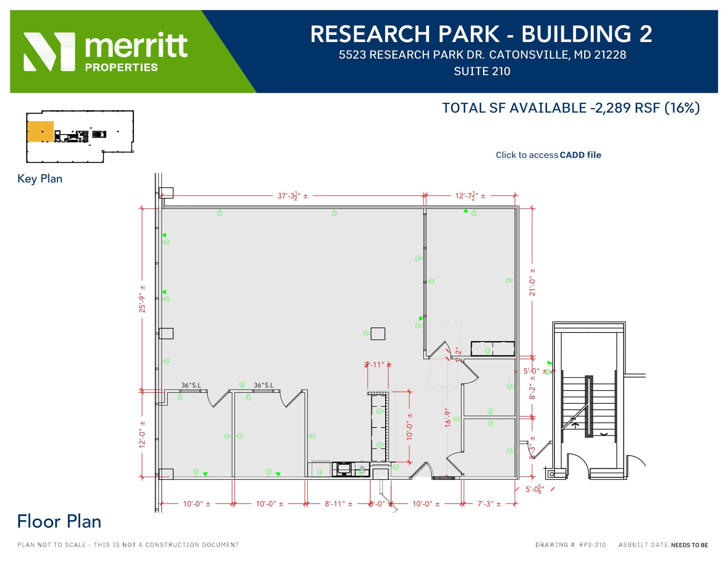The height and width of the screenshot is (563, 728).
Task: Click the cabinet in upper right room
Action: [x=493, y=349]
